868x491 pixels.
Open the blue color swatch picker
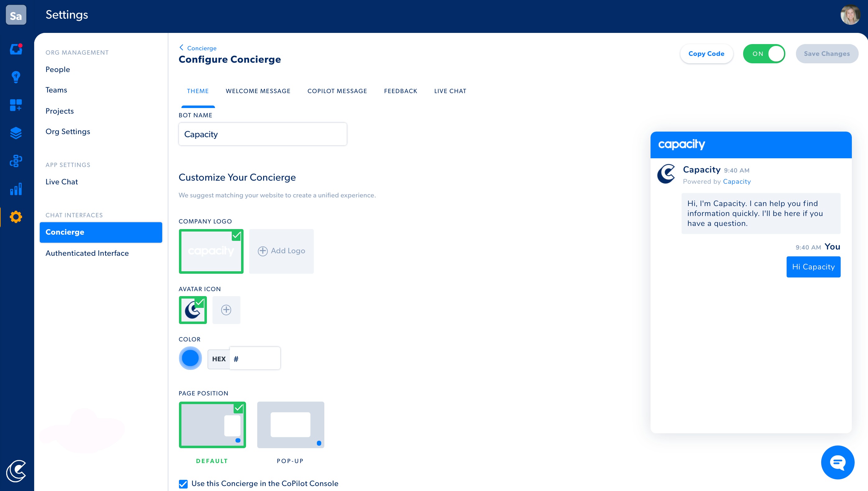(190, 358)
